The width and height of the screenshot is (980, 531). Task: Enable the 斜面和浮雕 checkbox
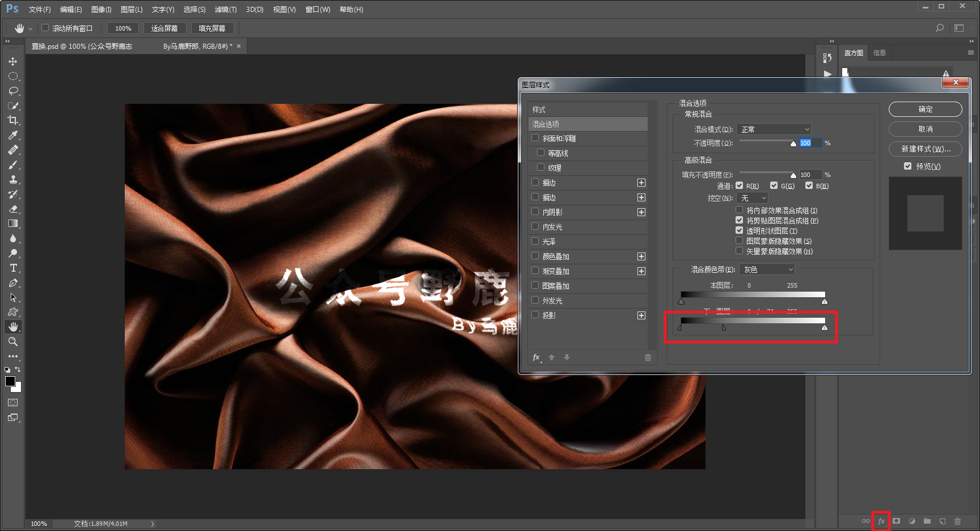(535, 138)
